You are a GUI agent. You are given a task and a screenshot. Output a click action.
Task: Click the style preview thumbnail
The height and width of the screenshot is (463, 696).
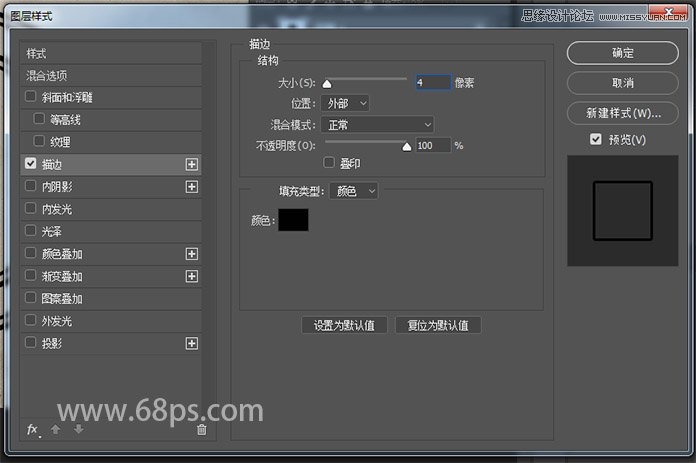click(622, 211)
